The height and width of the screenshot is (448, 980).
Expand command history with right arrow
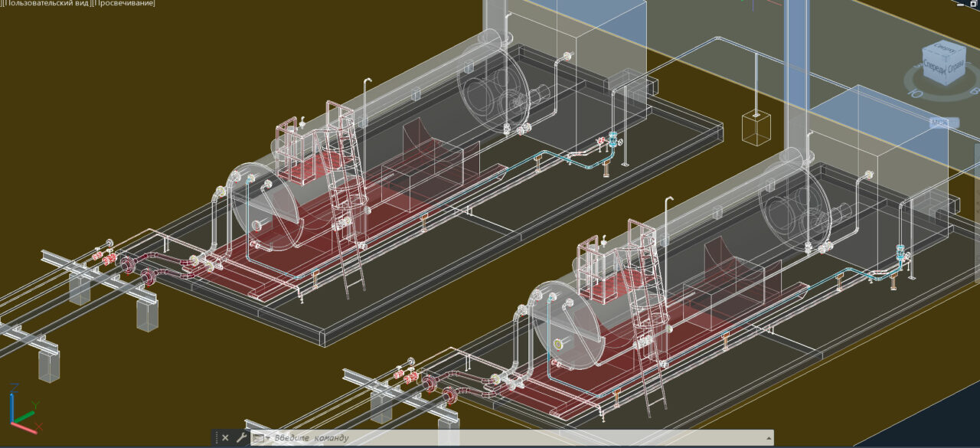tap(767, 438)
